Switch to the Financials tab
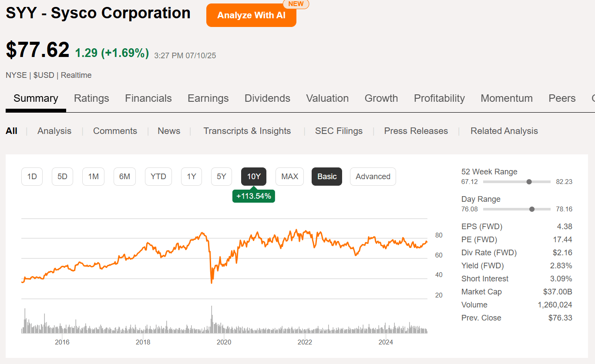The height and width of the screenshot is (364, 595). 148,98
